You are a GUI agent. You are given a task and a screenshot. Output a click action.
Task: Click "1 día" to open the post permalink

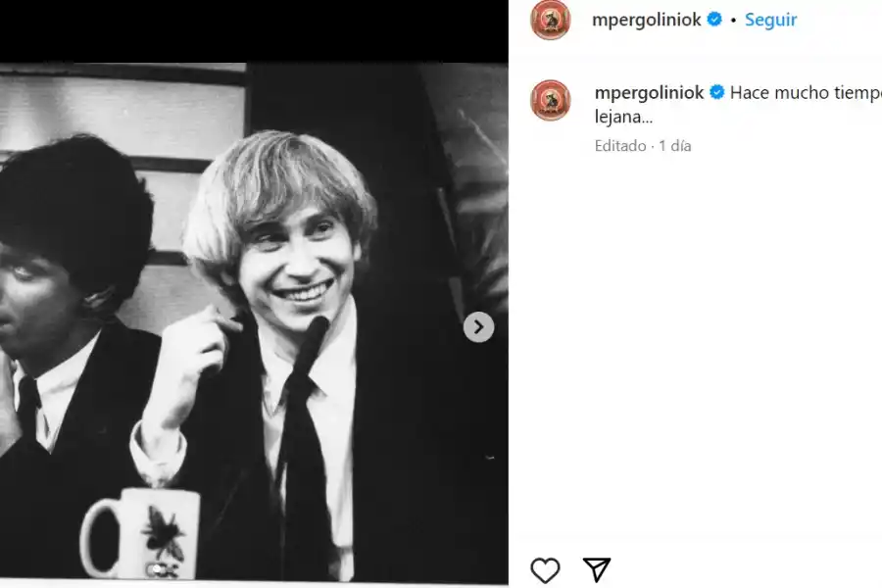(676, 145)
